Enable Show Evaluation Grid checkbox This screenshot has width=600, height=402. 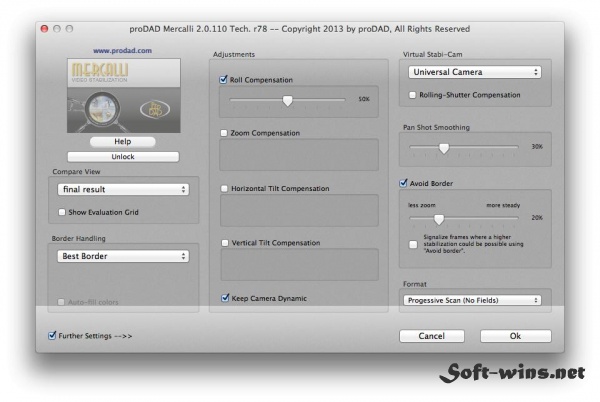(62, 212)
